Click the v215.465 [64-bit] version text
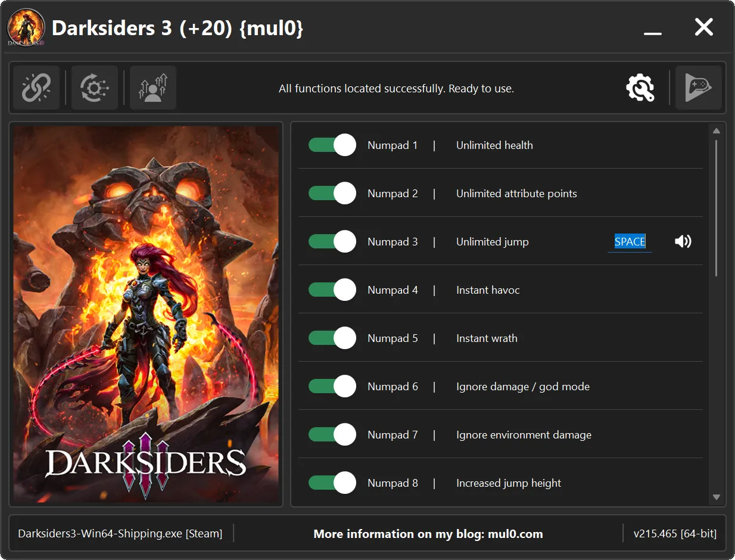This screenshot has height=560, width=735. click(x=675, y=534)
